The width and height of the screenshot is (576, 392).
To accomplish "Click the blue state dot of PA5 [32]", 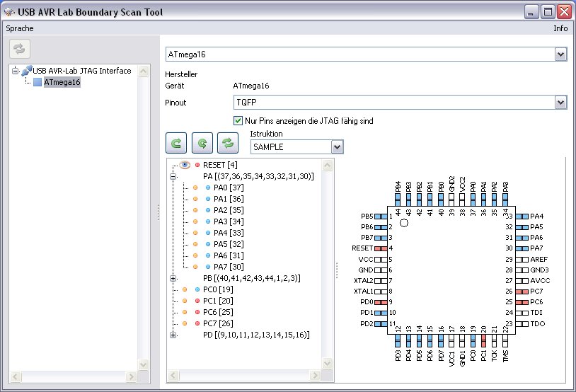I will pos(208,244).
